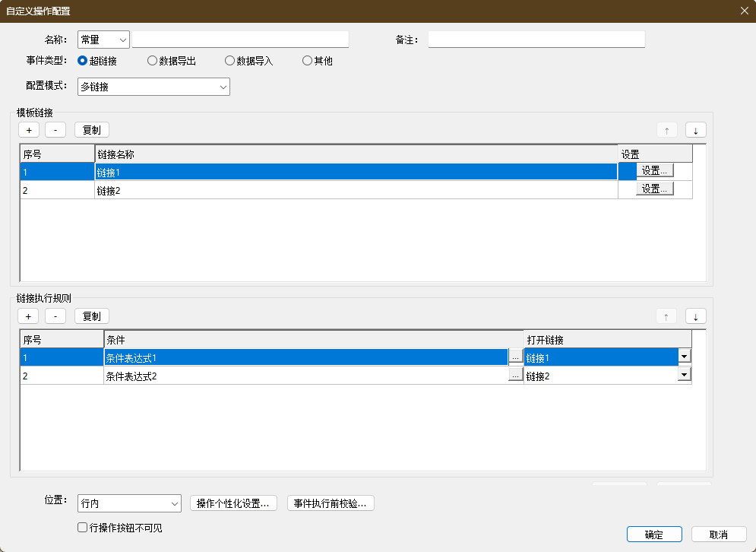Select 数据导入 event type
This screenshot has height=552, width=756.
pyautogui.click(x=229, y=61)
